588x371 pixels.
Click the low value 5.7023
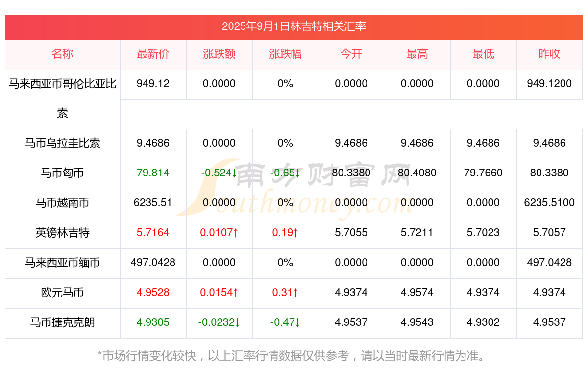[483, 233]
